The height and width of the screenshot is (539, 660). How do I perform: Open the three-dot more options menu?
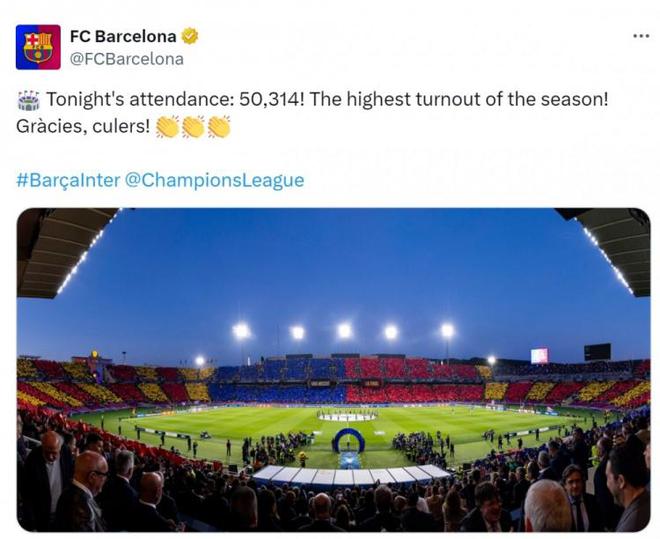click(x=641, y=36)
